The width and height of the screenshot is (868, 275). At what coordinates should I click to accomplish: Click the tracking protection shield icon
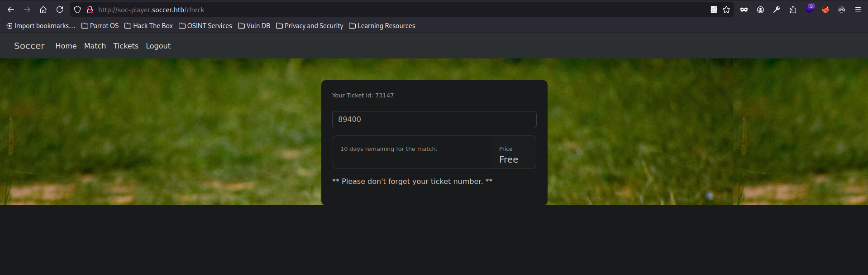click(x=77, y=10)
